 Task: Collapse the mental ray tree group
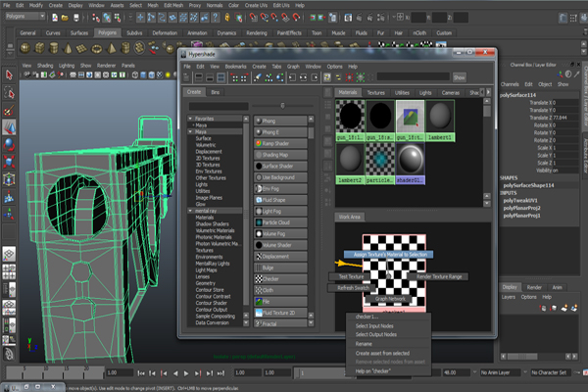[190, 211]
